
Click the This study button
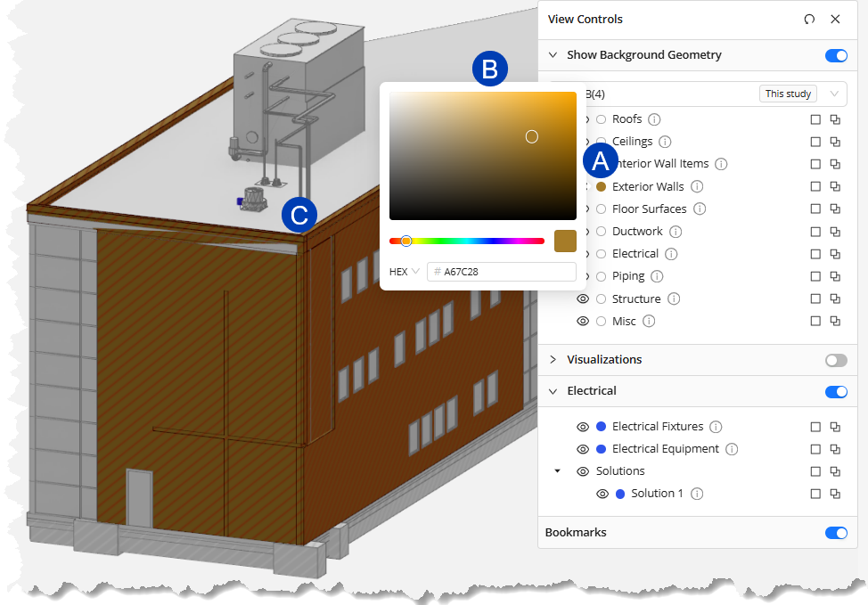[x=788, y=94]
